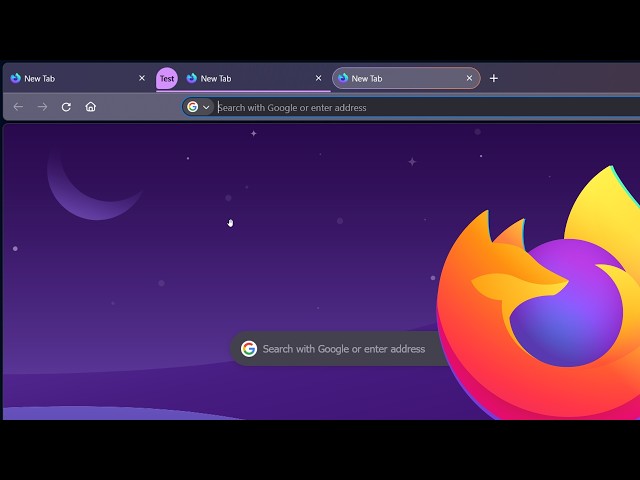Viewport: 640px width, 480px height.
Task: Switch to New Tab in Test group
Action: [x=255, y=78]
